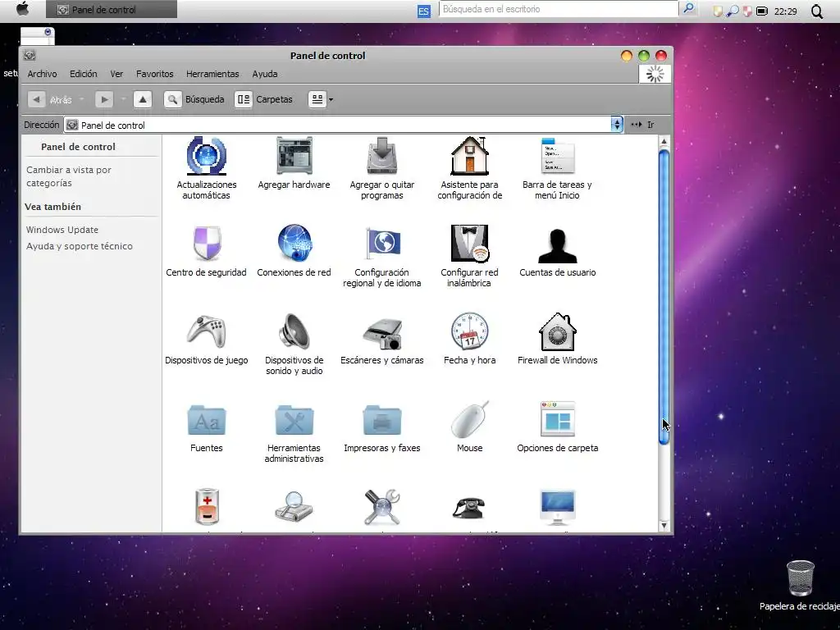Click the Ir go button
Image resolution: width=840 pixels, height=630 pixels.
tap(643, 125)
